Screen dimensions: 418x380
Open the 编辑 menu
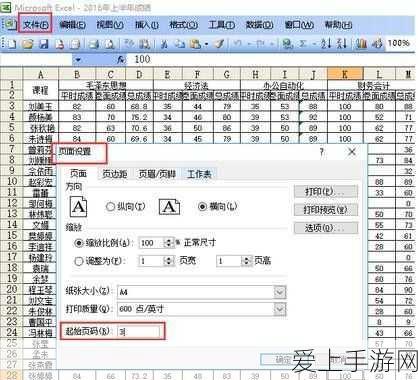pyautogui.click(x=72, y=25)
